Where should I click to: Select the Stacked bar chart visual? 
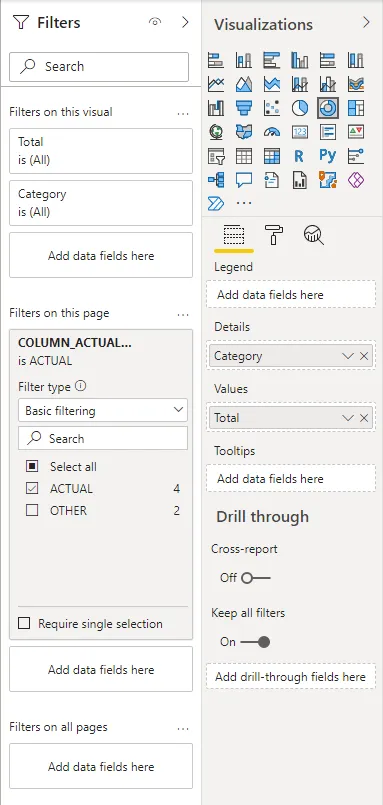[x=216, y=60]
